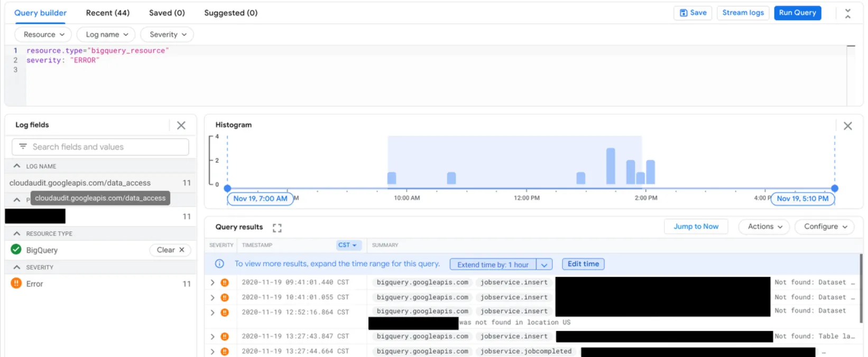
Task: Click the error severity icon for 09:41:01.440 entry
Action: tap(225, 283)
